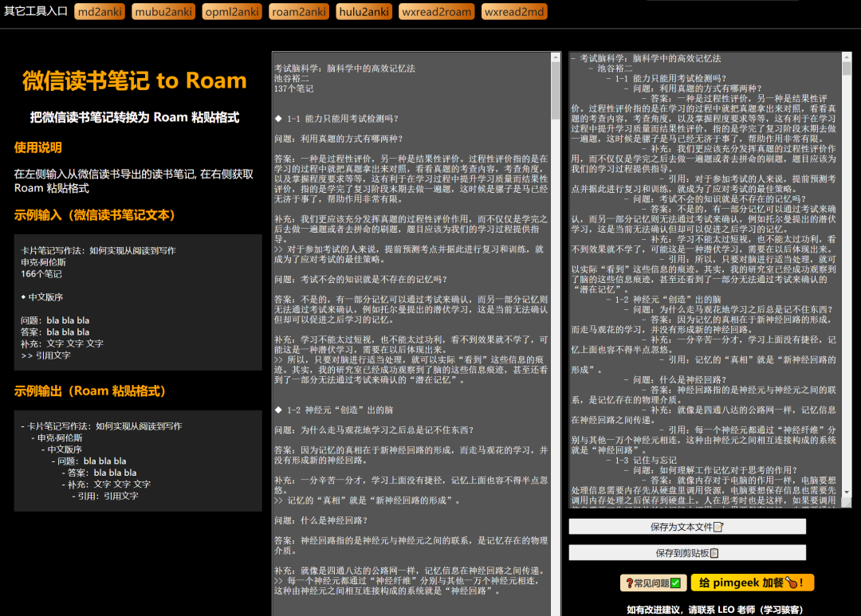Click the input textarea scrollbar thumb
Image resolution: width=861 pixels, height=616 pixels.
(556, 91)
